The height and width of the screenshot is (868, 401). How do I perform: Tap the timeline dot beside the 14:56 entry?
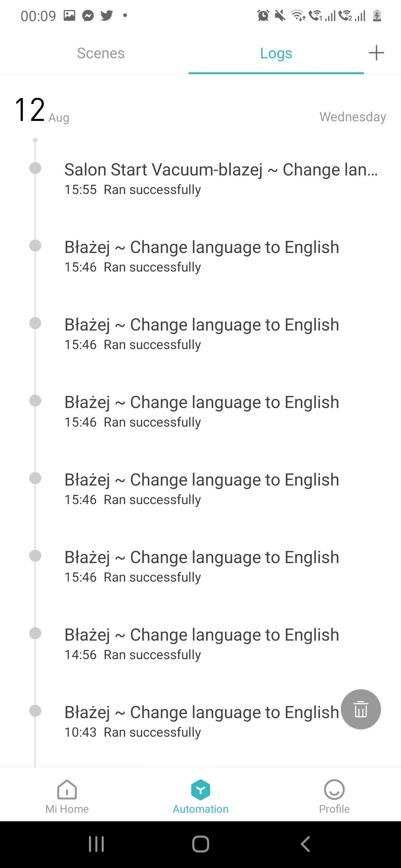(35, 633)
